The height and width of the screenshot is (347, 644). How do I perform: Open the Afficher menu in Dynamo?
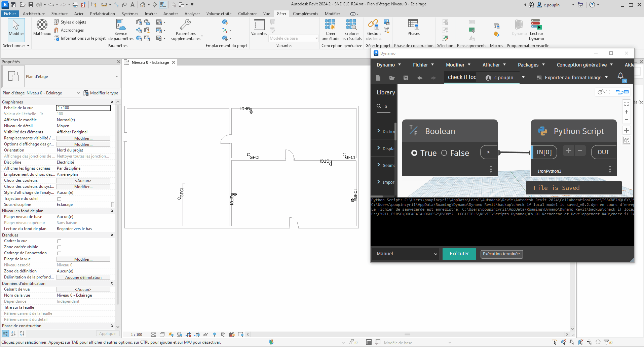point(494,65)
